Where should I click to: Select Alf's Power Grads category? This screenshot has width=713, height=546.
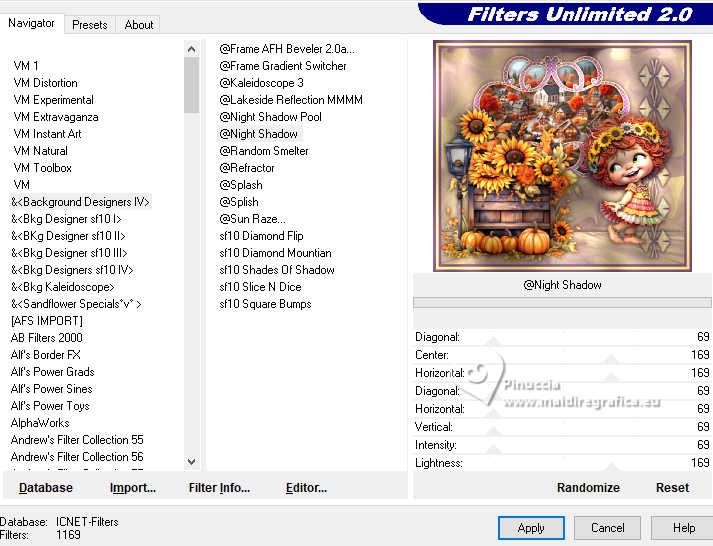[53, 372]
